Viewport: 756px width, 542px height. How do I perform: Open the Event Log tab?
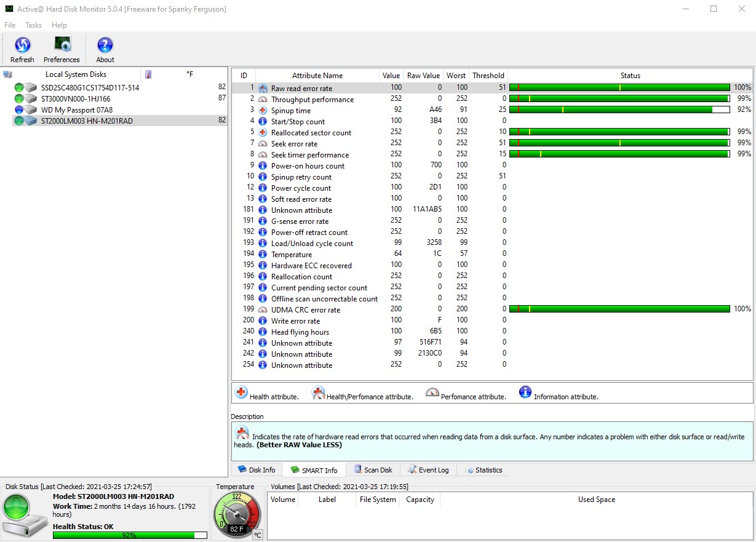coord(428,470)
